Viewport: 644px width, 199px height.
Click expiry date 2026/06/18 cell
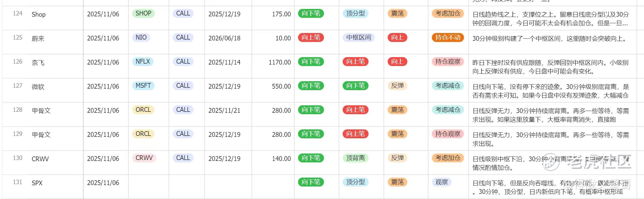coord(224,38)
